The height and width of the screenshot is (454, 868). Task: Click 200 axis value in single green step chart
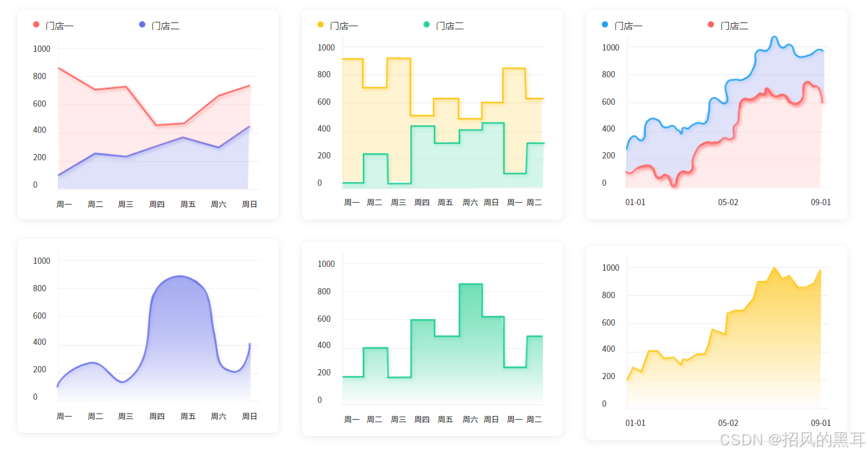pyautogui.click(x=325, y=372)
